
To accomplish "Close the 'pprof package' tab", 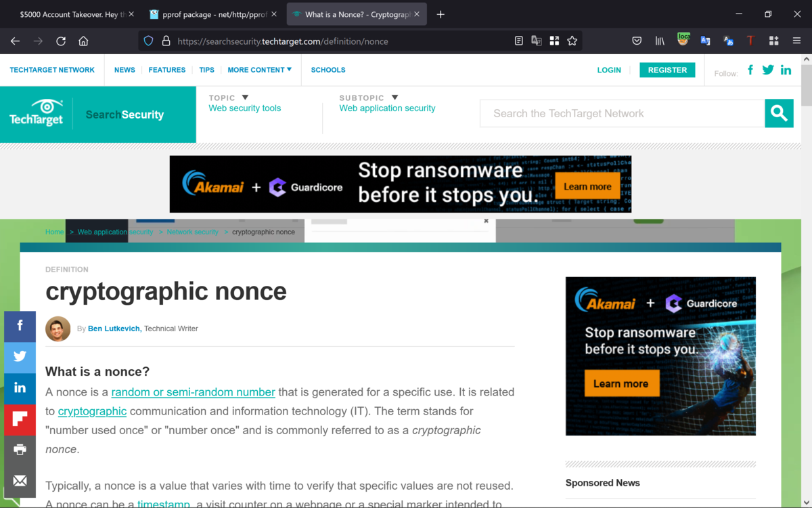I will (x=274, y=14).
